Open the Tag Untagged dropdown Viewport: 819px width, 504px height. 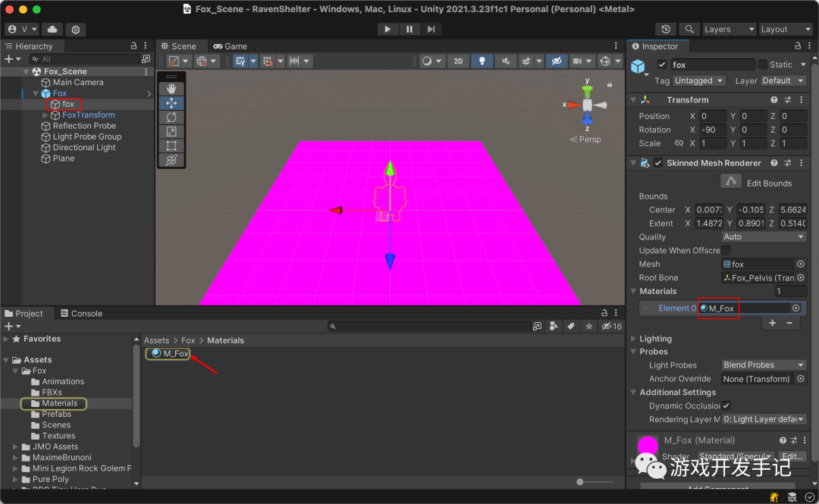699,80
